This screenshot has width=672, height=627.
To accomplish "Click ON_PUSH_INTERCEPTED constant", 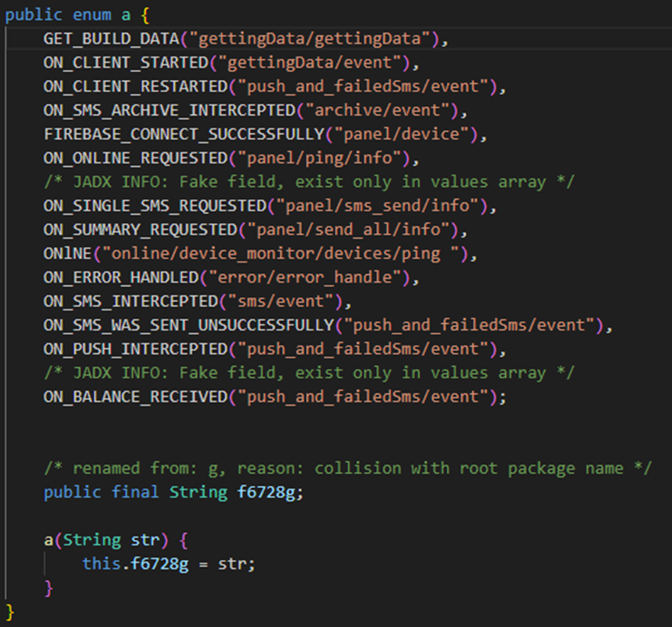I will pos(136,350).
